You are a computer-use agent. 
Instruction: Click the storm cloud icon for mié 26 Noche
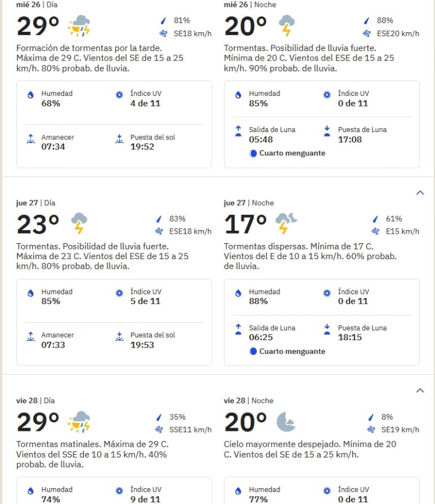pos(287,26)
